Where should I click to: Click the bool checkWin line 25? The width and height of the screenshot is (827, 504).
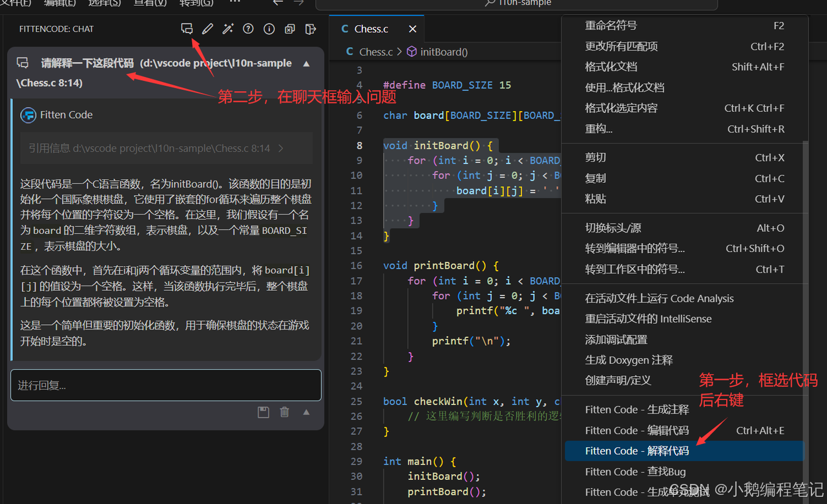[x=472, y=402]
